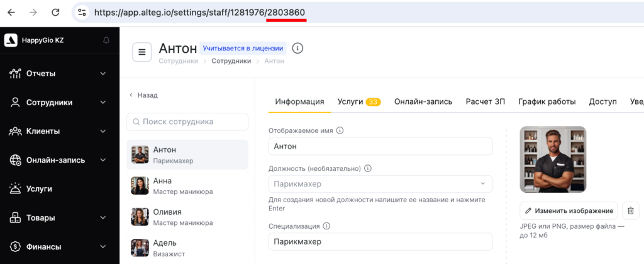Click info icon beside Отображаемое имя
Viewport: 644px width, 264px height.
340,130
